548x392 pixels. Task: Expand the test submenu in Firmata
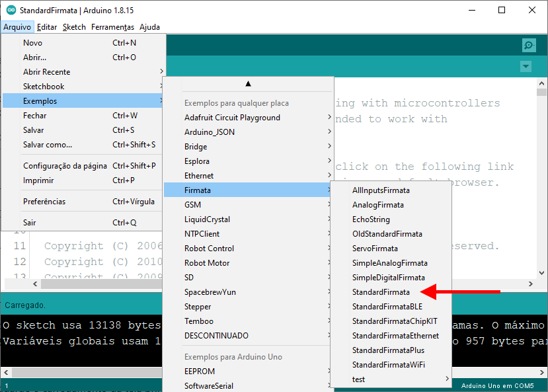click(391, 379)
